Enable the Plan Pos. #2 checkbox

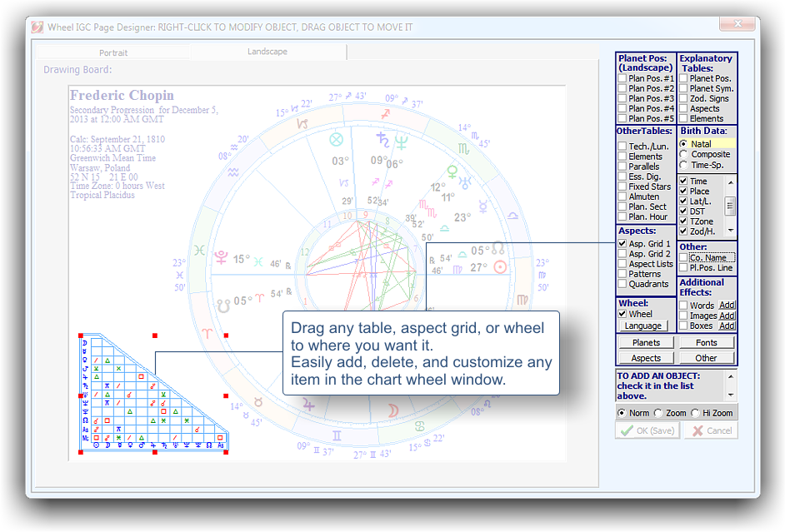622,88
